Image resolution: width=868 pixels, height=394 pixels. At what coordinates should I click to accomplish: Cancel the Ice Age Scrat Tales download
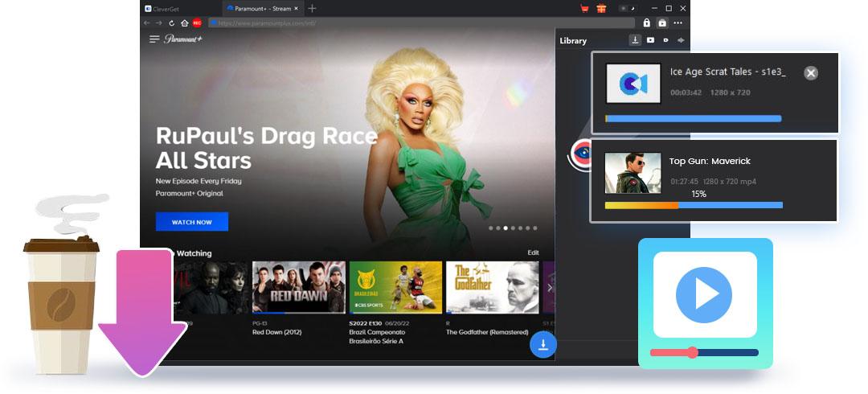[811, 73]
